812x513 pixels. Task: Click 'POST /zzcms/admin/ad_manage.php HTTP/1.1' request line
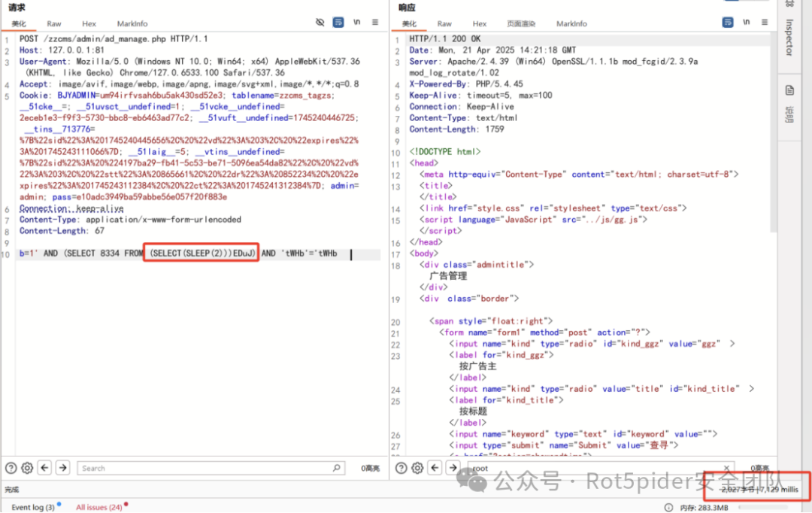[x=114, y=39]
